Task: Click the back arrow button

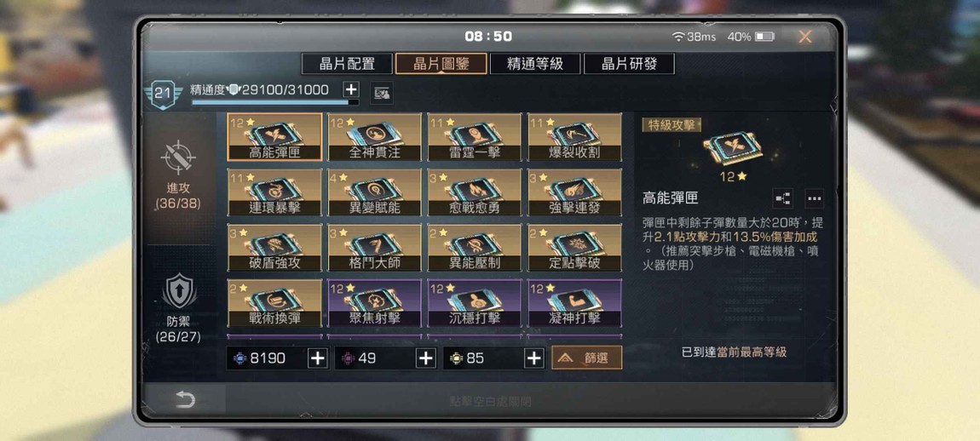Action: [x=185, y=400]
